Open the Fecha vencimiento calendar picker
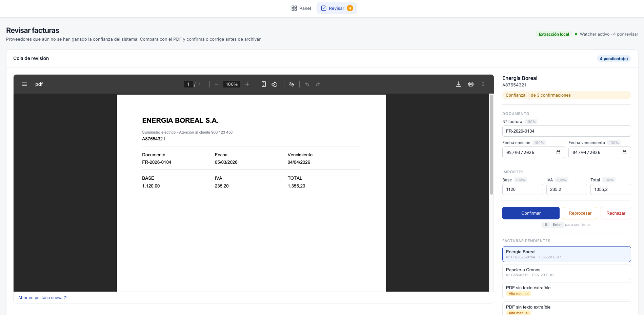 point(625,152)
